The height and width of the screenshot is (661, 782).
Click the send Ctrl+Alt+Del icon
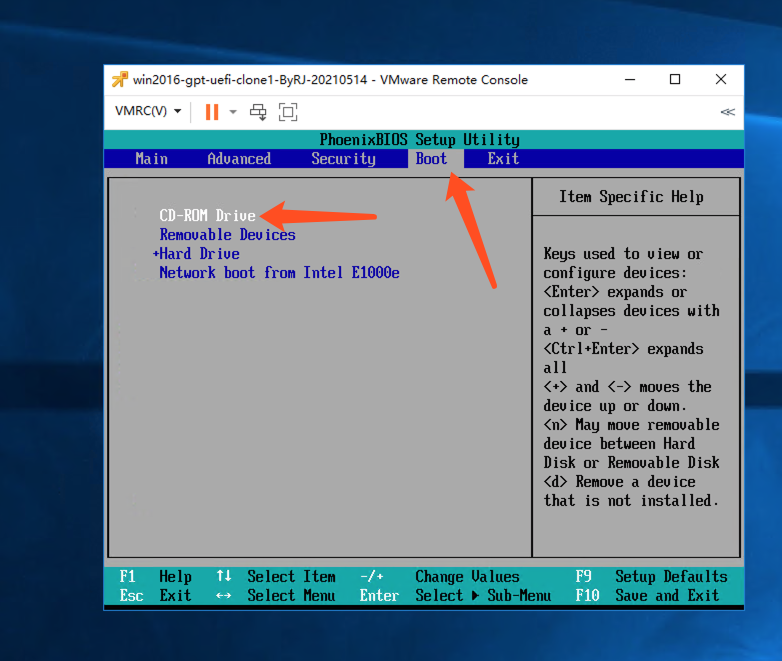tap(258, 112)
